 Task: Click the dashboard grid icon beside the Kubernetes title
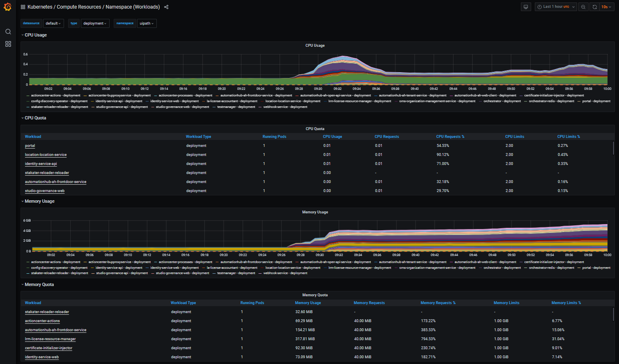pyautogui.click(x=23, y=7)
